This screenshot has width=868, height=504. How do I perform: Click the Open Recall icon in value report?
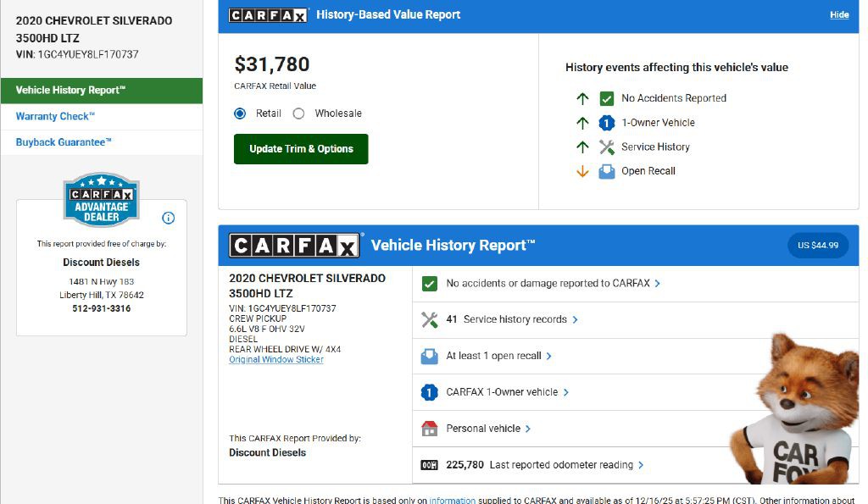click(606, 171)
